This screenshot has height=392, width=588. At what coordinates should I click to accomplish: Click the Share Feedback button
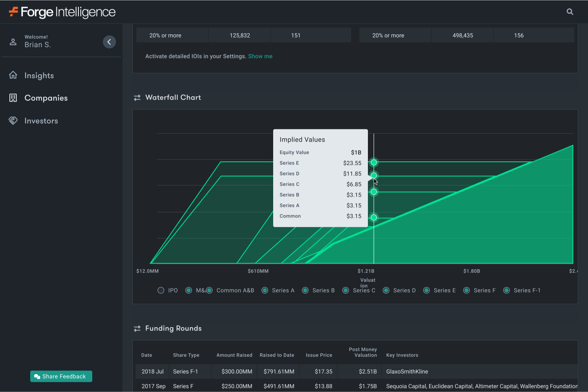(61, 376)
